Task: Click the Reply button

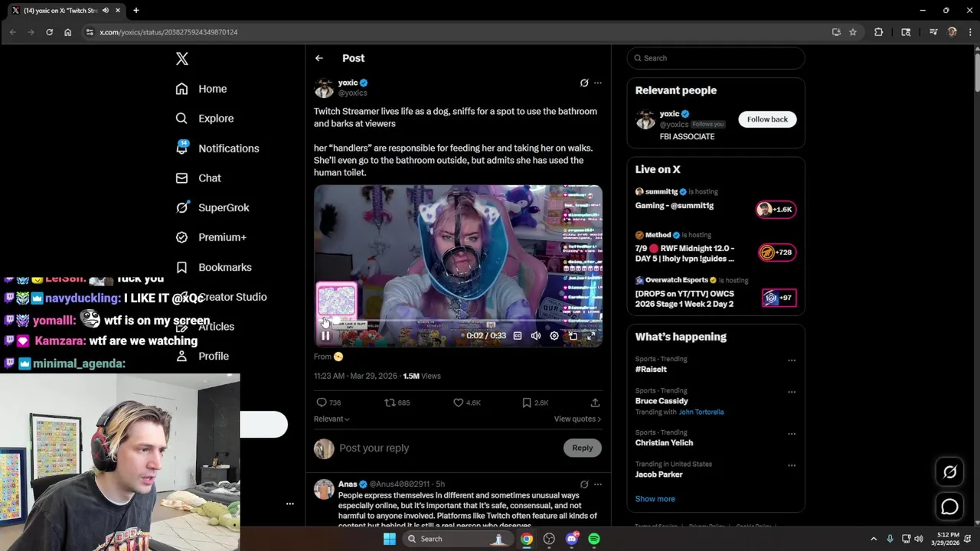Action: (x=583, y=448)
